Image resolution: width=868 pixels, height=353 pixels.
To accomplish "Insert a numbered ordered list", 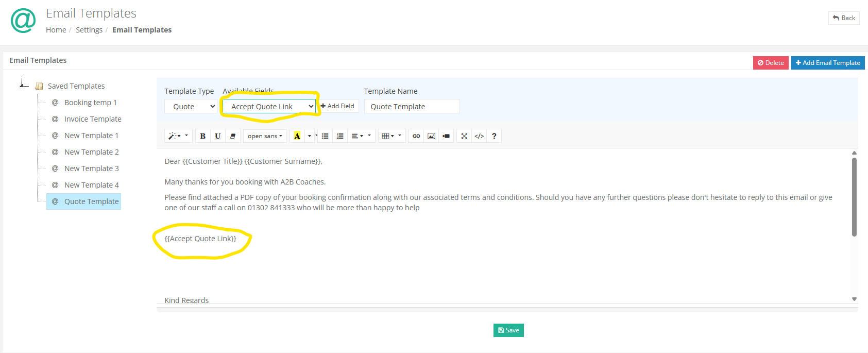I will tap(340, 136).
